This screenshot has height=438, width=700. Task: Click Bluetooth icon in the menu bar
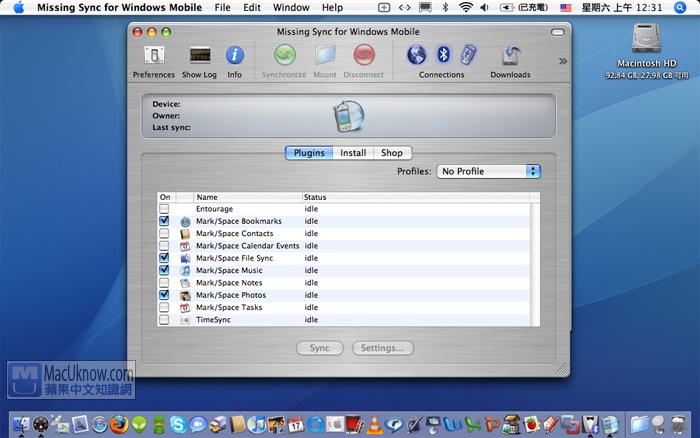coord(445,7)
